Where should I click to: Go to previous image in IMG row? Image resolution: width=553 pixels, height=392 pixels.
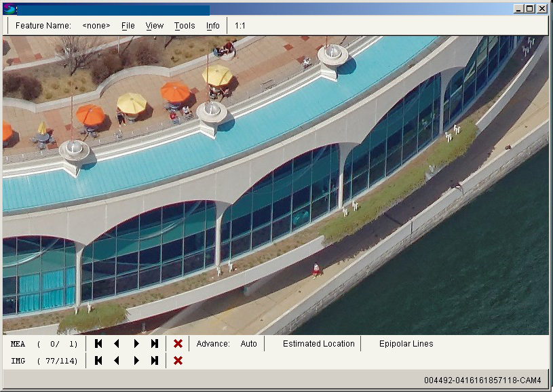click(x=117, y=361)
